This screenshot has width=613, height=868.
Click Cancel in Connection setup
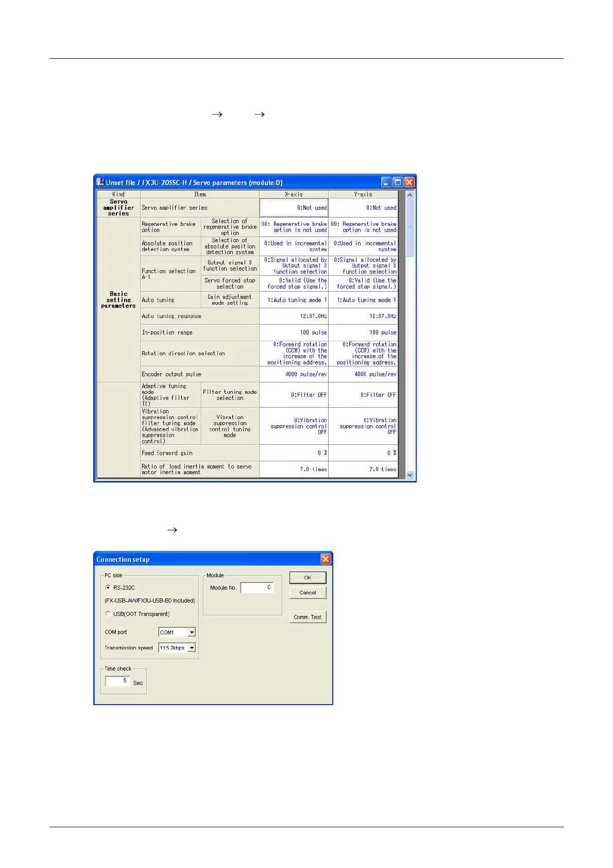[308, 593]
